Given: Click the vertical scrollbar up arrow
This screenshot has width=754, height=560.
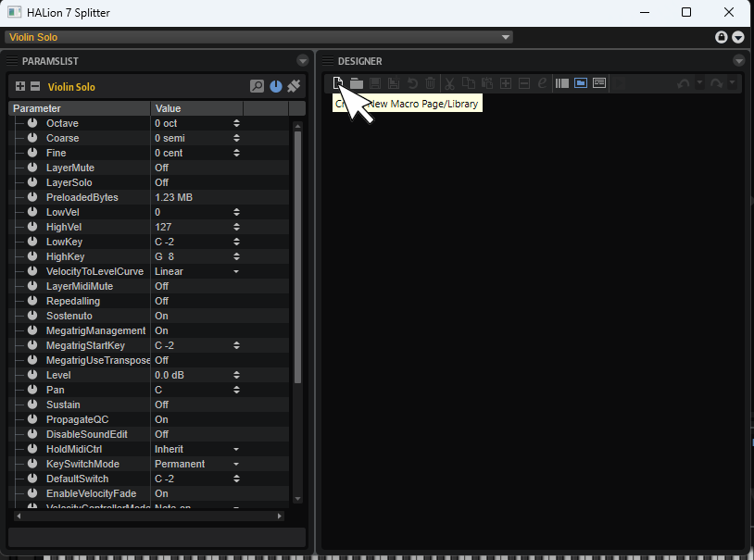Looking at the screenshot, I should (x=297, y=127).
